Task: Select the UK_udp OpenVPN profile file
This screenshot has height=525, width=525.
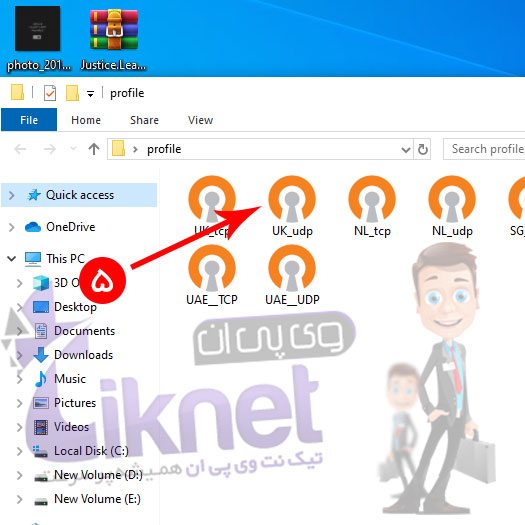Action: pyautogui.click(x=292, y=207)
